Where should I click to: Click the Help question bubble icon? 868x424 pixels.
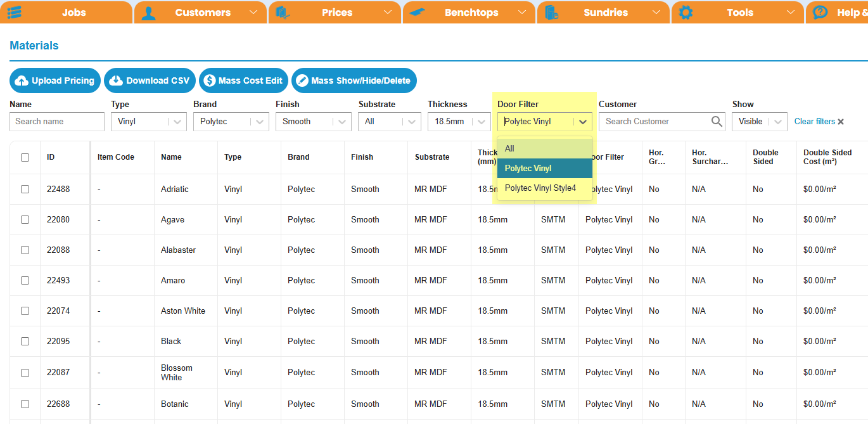coord(820,12)
